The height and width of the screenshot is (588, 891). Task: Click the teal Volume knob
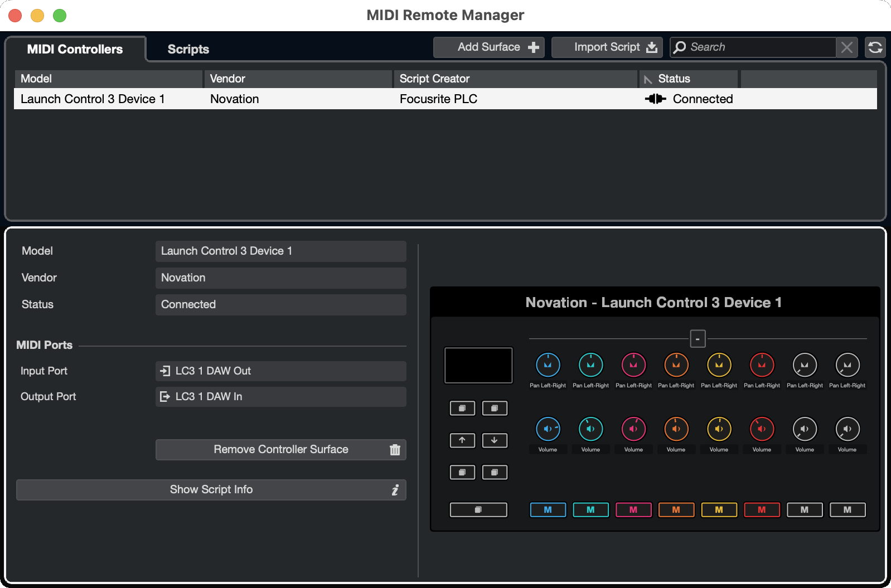pyautogui.click(x=590, y=429)
